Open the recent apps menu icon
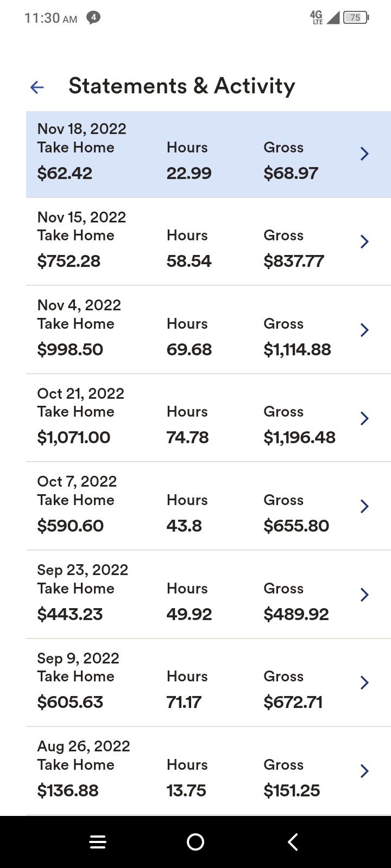This screenshot has height=868, width=391. (x=98, y=842)
